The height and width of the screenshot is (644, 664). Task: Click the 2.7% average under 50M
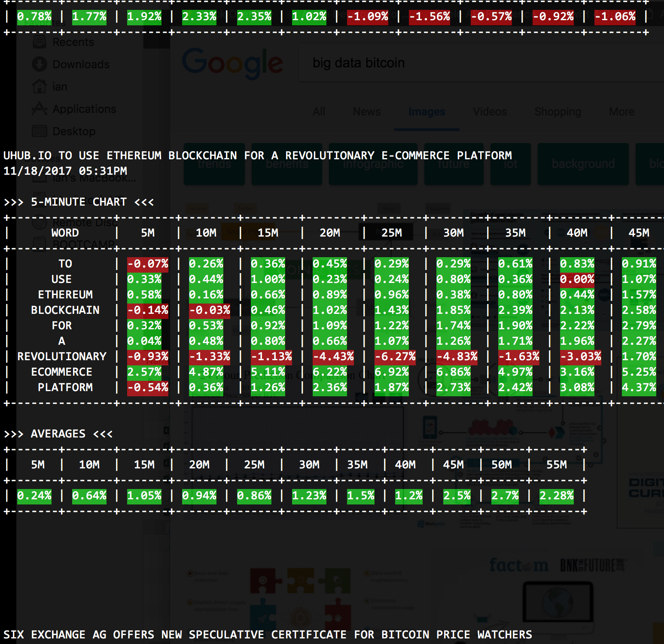[505, 496]
